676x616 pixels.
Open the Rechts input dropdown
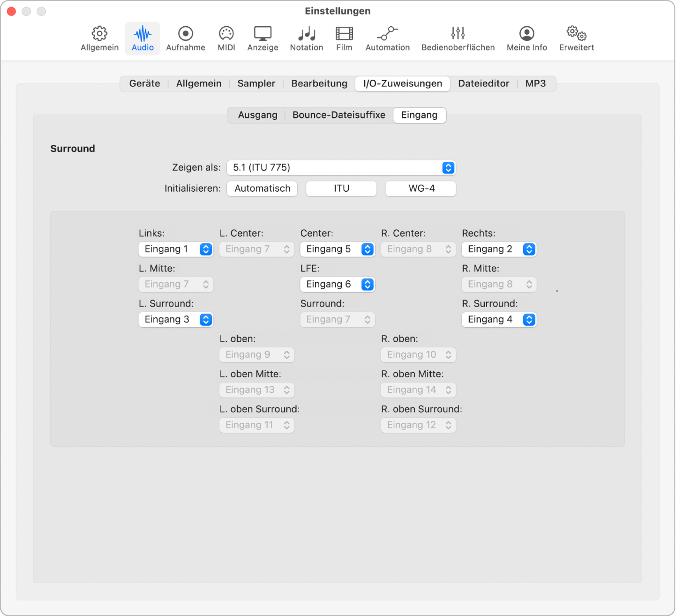(x=499, y=249)
